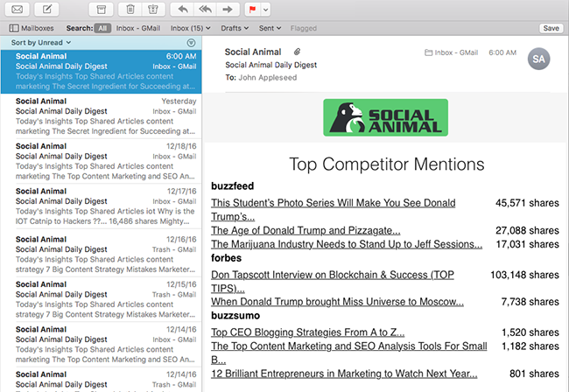
Task: Delete the selected message with trash icon
Action: [x=130, y=10]
